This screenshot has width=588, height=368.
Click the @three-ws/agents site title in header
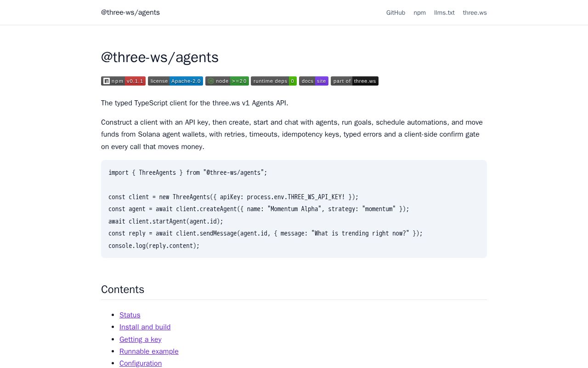coord(130,12)
